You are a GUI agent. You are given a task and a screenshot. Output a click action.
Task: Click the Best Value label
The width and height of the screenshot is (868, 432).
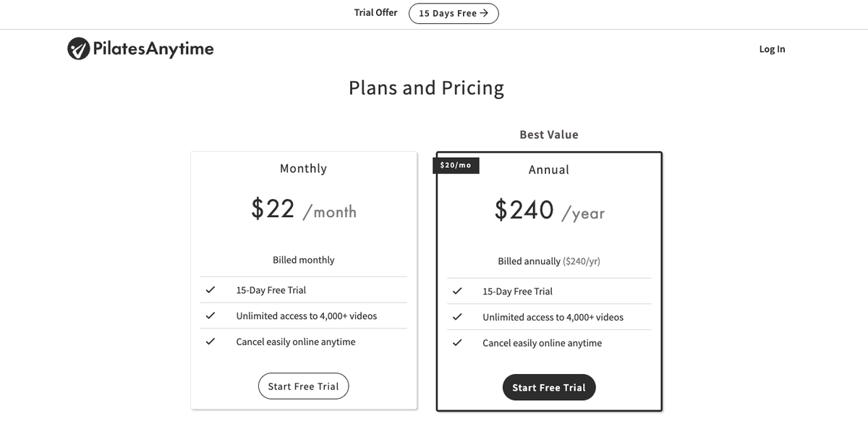[549, 134]
